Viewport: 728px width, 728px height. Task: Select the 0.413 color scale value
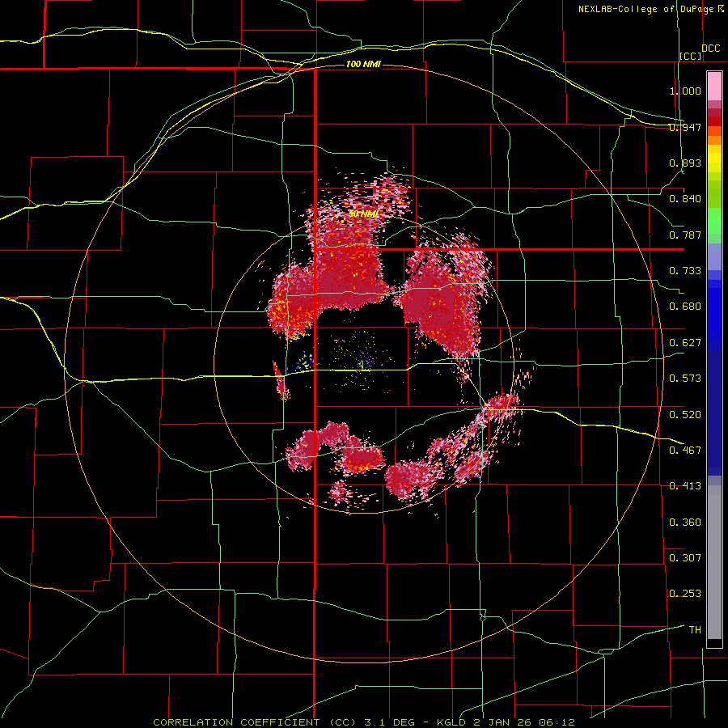pos(685,486)
